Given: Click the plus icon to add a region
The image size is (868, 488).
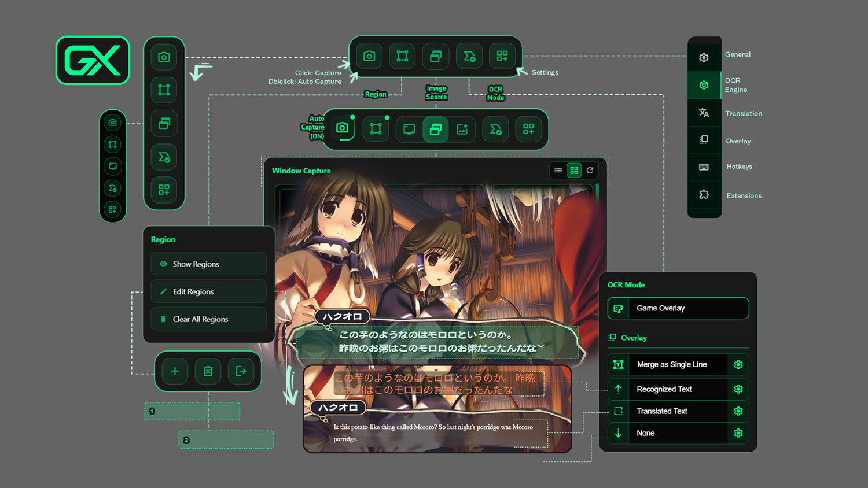Looking at the screenshot, I should pyautogui.click(x=175, y=371).
